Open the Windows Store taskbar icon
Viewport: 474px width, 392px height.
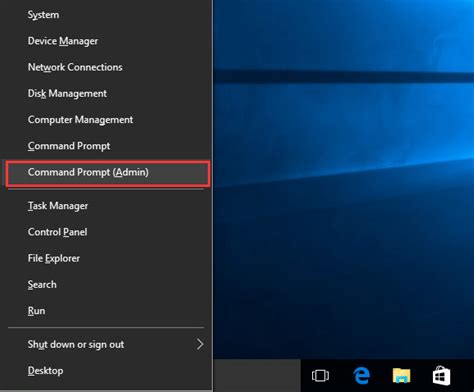[441, 375]
